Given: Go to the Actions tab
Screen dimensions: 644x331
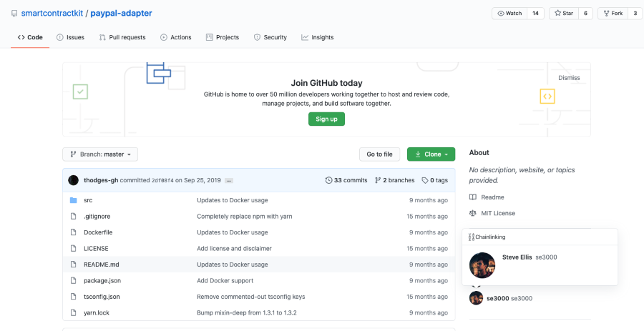Looking at the screenshot, I should point(176,37).
